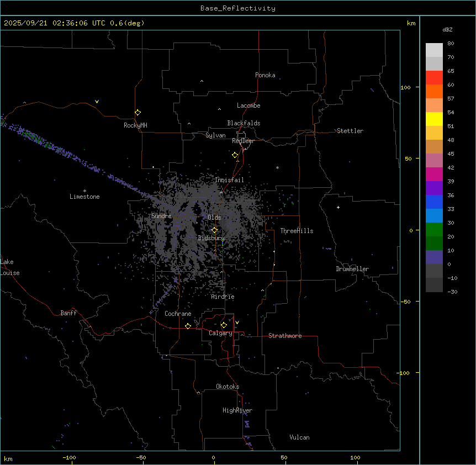Select the yellow diamond marker near RedDeer
Viewport: 476px width, 465px height.
[x=235, y=155]
